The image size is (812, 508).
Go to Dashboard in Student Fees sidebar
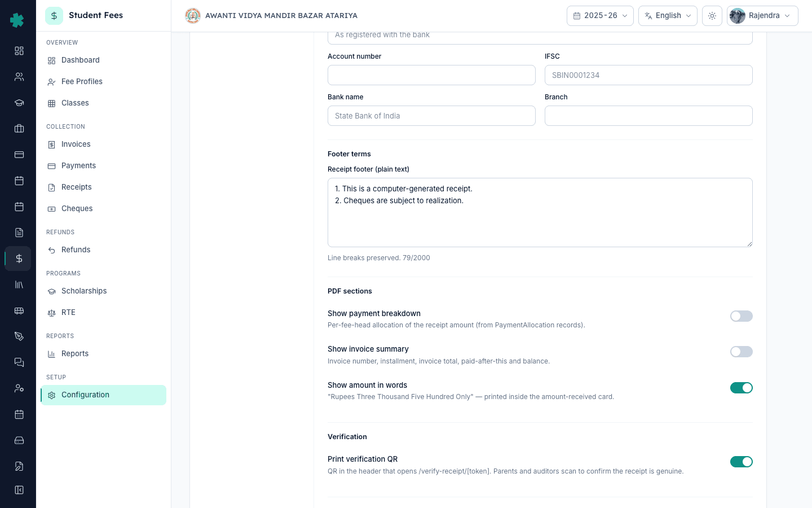[x=103, y=60]
